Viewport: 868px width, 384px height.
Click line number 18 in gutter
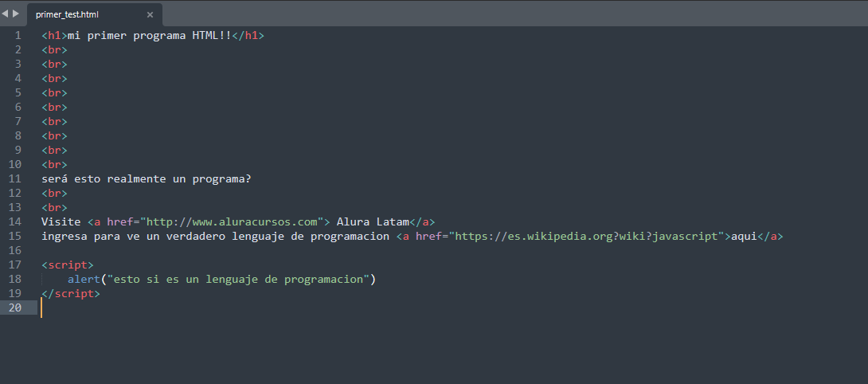tap(15, 280)
